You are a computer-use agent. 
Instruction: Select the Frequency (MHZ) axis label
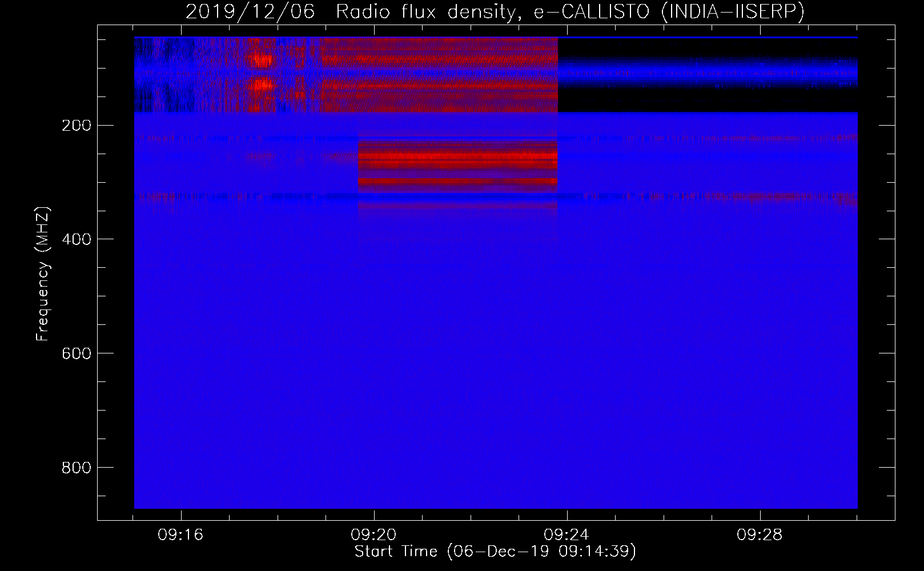point(43,274)
